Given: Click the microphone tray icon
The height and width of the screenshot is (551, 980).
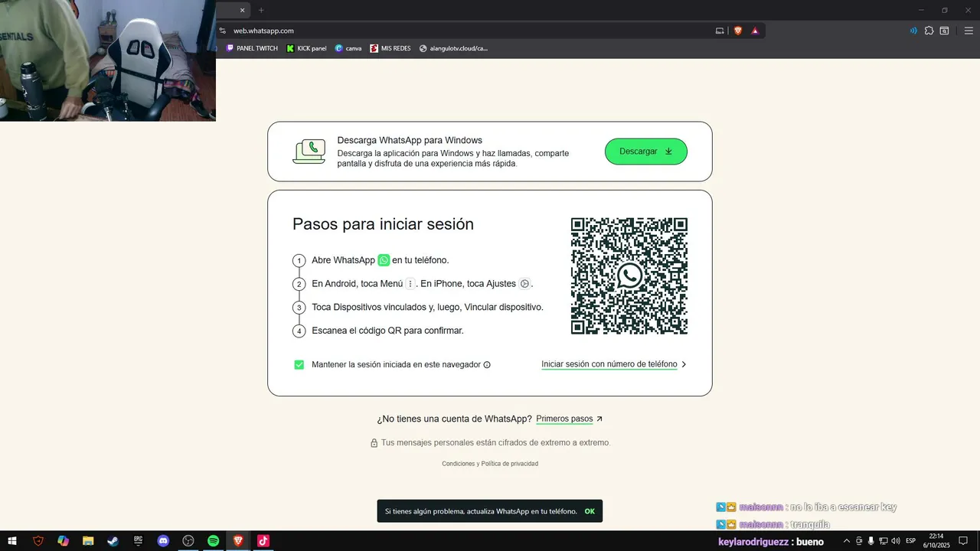Looking at the screenshot, I should (x=871, y=541).
